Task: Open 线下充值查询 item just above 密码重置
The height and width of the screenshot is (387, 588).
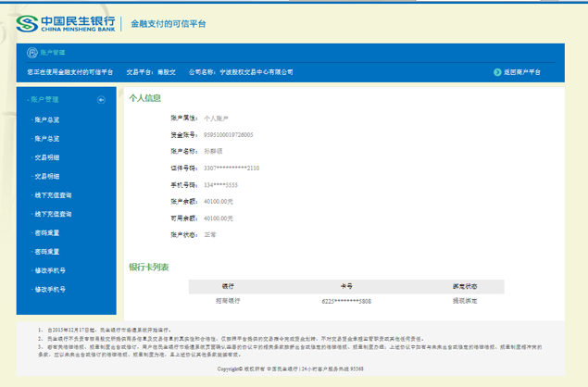Action: click(x=53, y=214)
